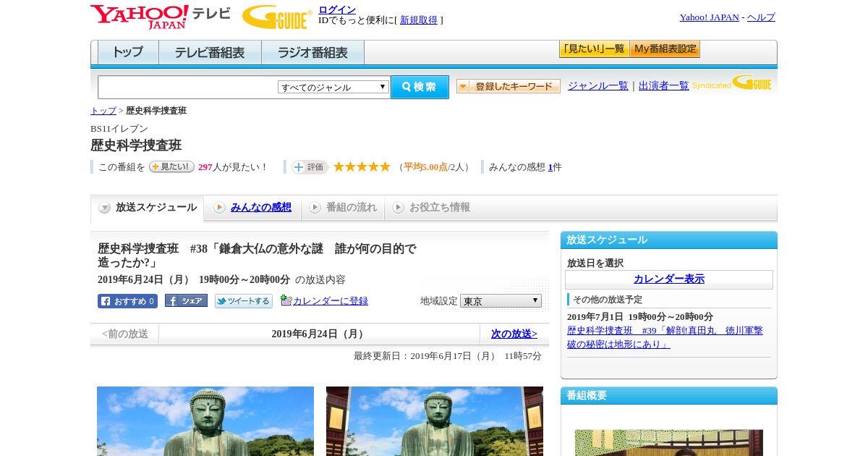Click the カレンダーに登録 link

331,301
